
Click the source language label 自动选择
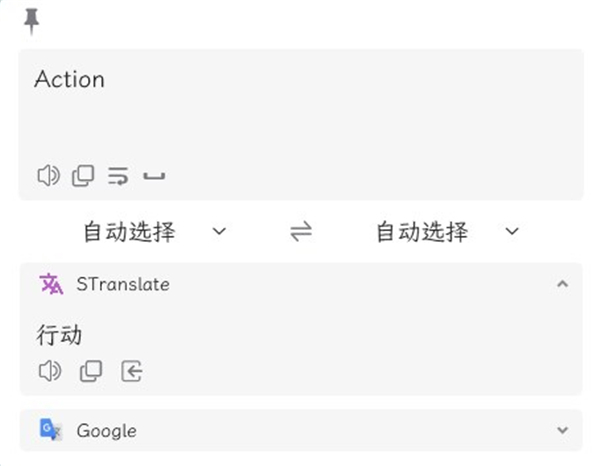pyautogui.click(x=129, y=232)
